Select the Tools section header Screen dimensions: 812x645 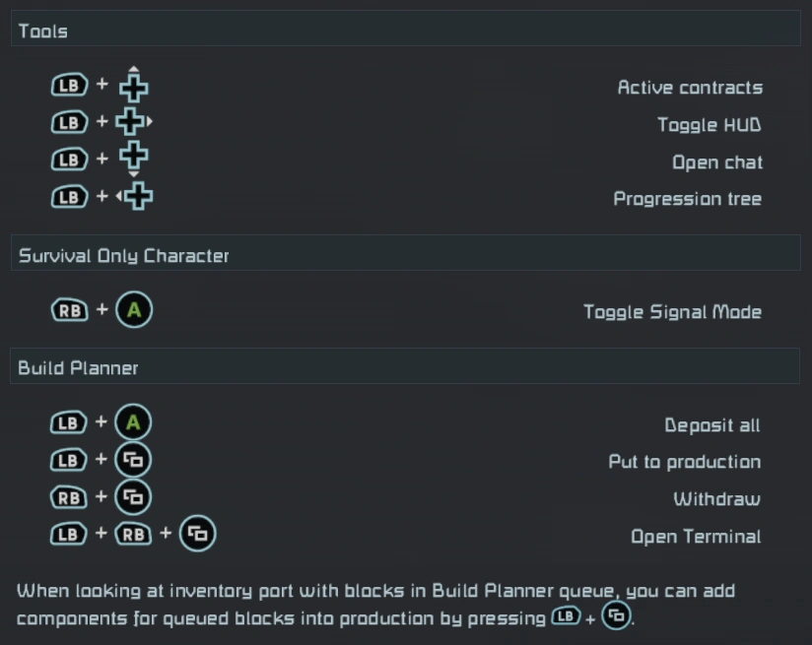[405, 32]
